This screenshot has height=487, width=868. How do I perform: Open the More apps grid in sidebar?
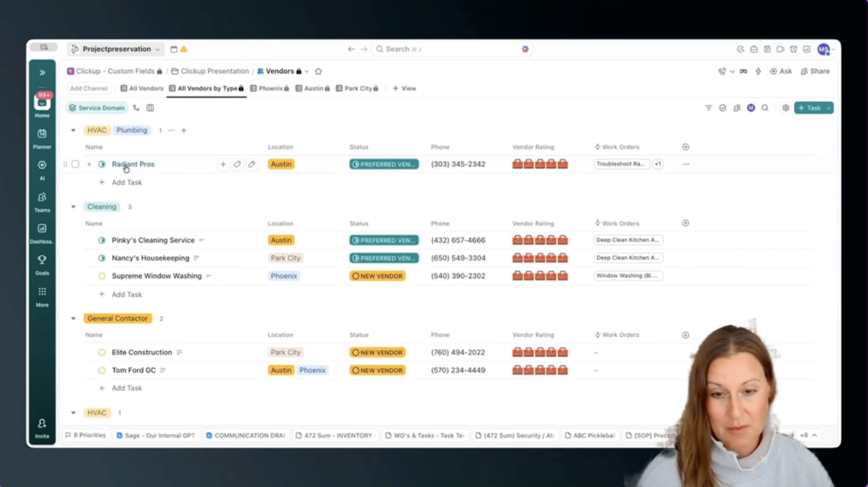pos(42,296)
